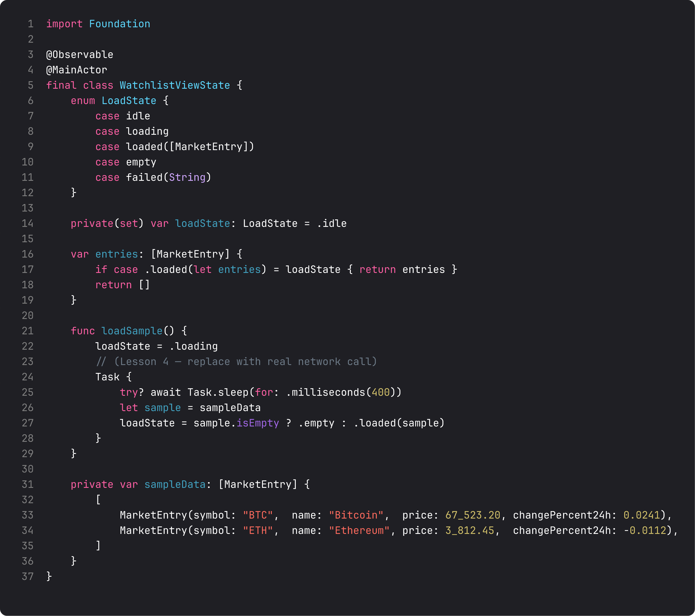The image size is (695, 616).
Task: Click line number 14 in the gutter
Action: pyautogui.click(x=28, y=223)
